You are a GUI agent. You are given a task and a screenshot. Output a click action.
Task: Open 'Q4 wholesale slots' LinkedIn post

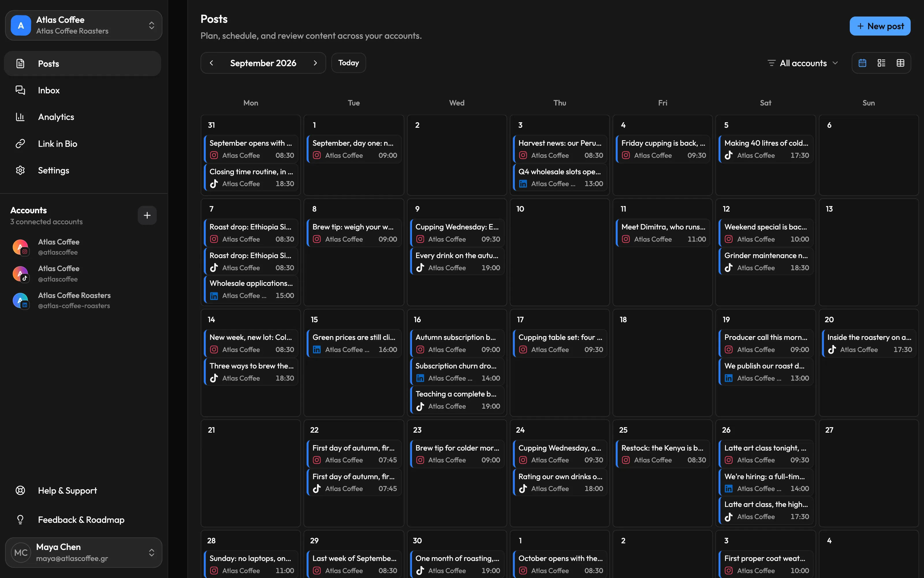click(560, 178)
